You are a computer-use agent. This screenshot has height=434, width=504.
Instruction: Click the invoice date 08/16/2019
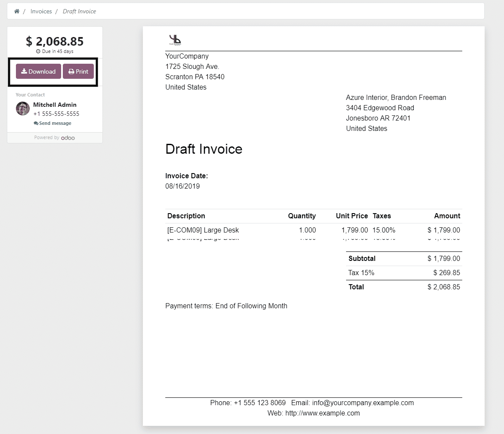[182, 186]
